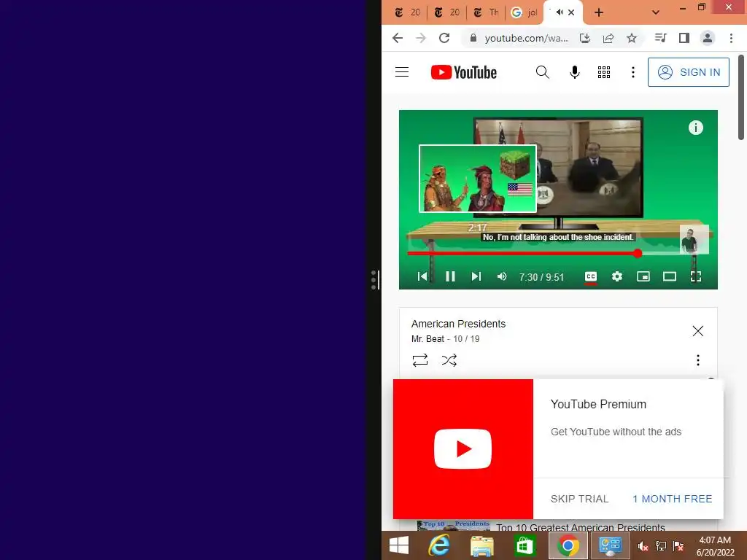Start voice search with microphone icon

coord(575,72)
